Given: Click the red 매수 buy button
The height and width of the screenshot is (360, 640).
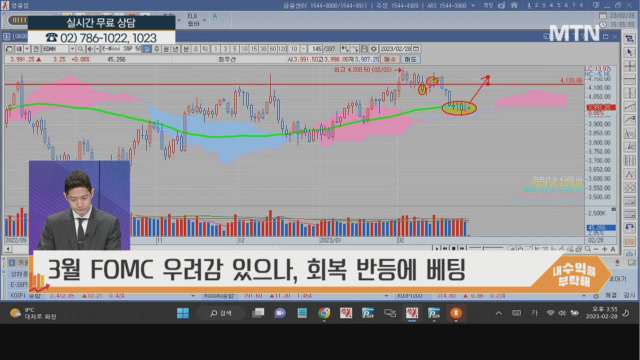Looking at the screenshot, I should click(390, 59).
